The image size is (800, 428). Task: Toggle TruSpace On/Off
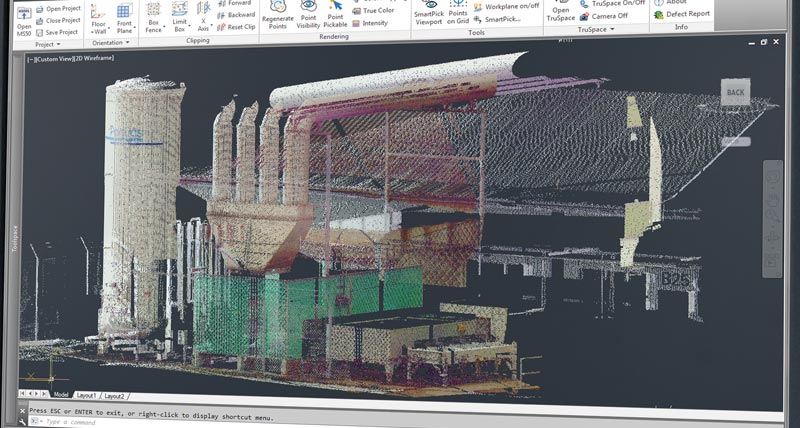[x=612, y=4]
